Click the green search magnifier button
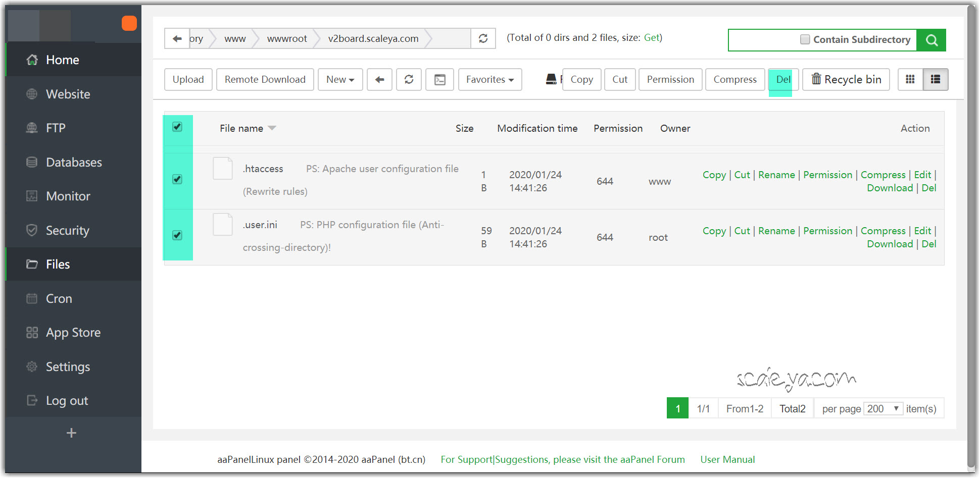The height and width of the screenshot is (478, 980). (x=932, y=40)
